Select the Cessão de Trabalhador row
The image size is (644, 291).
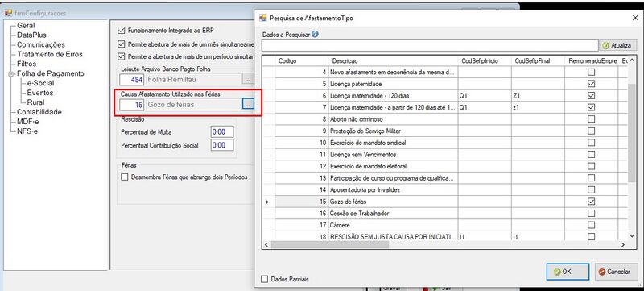coord(446,214)
